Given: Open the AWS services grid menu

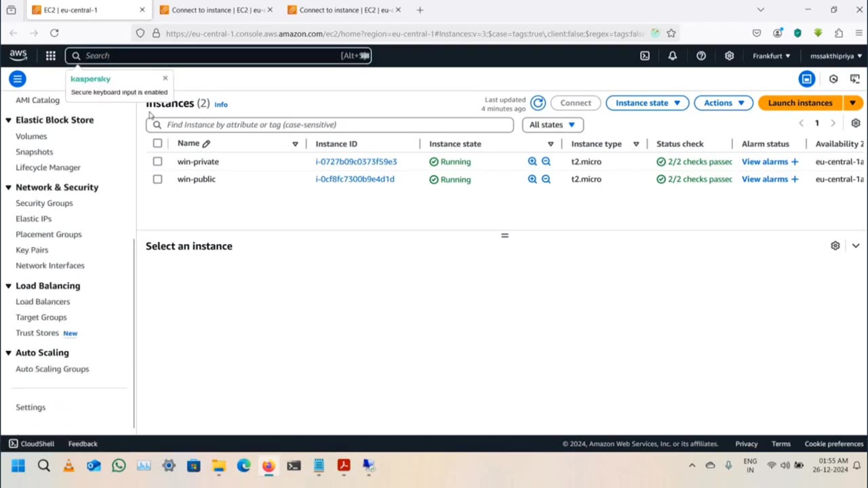Looking at the screenshot, I should (x=50, y=56).
